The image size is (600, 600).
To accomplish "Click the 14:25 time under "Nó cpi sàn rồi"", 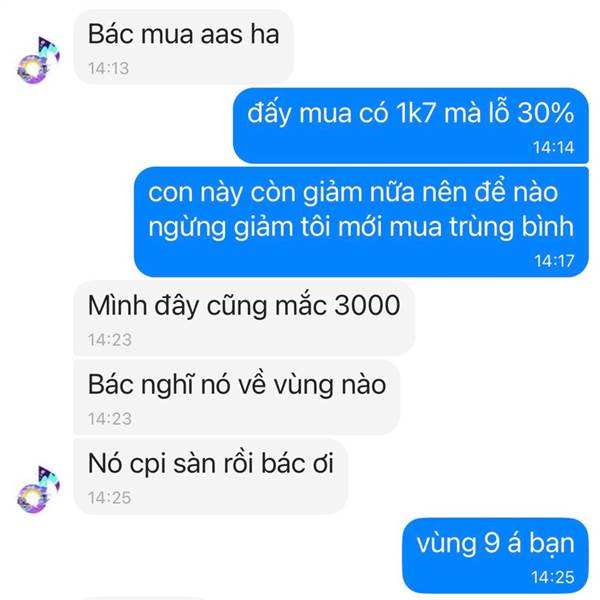I will pyautogui.click(x=109, y=498).
